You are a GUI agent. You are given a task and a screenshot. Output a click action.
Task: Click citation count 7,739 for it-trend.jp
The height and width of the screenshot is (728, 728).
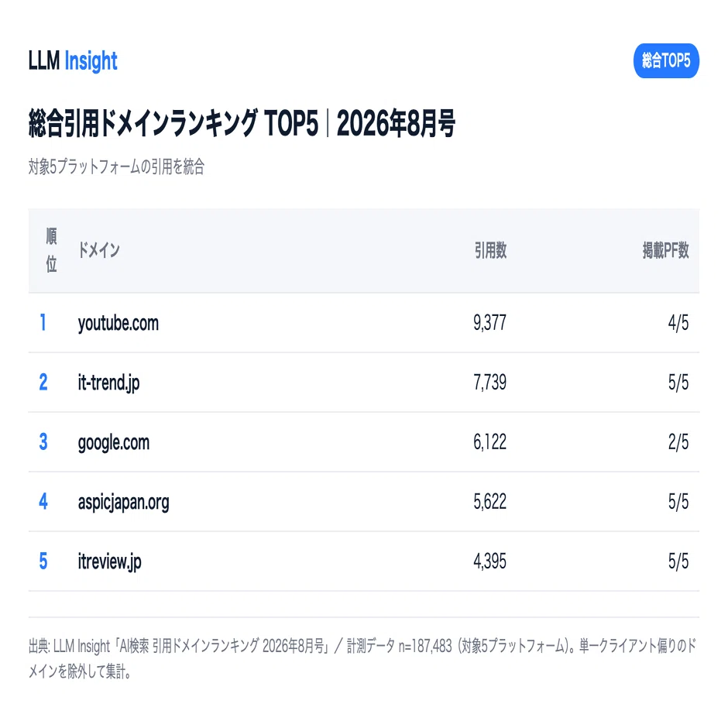489,383
